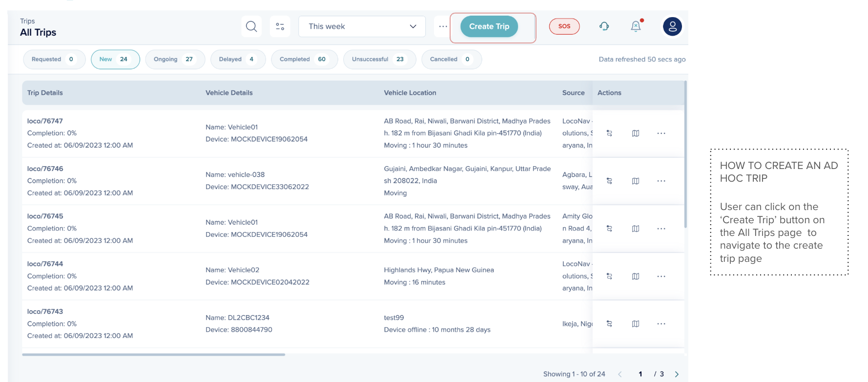Open the user profile avatar

pyautogui.click(x=672, y=26)
